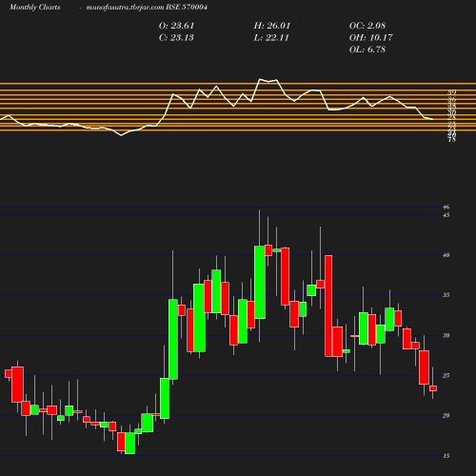Click the tall green candle rising to 34.5
This screenshot has height=476, width=476.
pos(173,339)
